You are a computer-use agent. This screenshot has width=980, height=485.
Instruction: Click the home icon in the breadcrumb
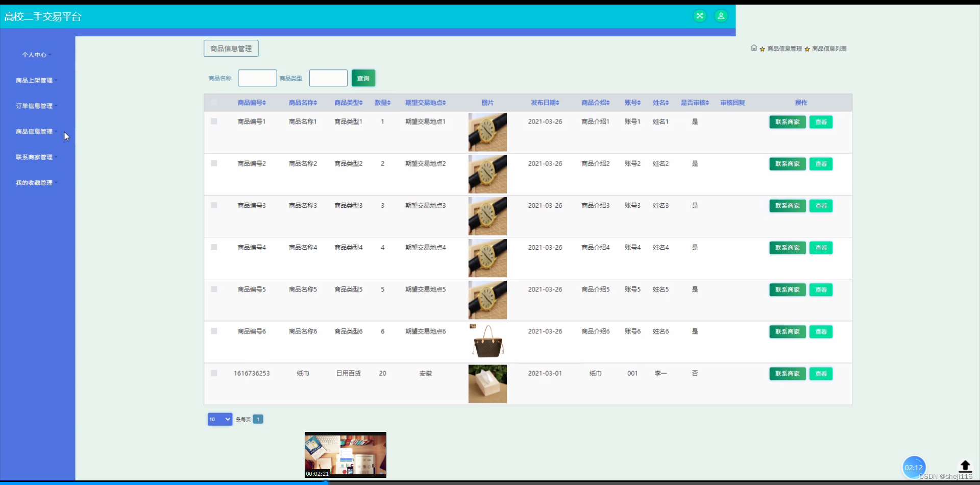(x=754, y=47)
